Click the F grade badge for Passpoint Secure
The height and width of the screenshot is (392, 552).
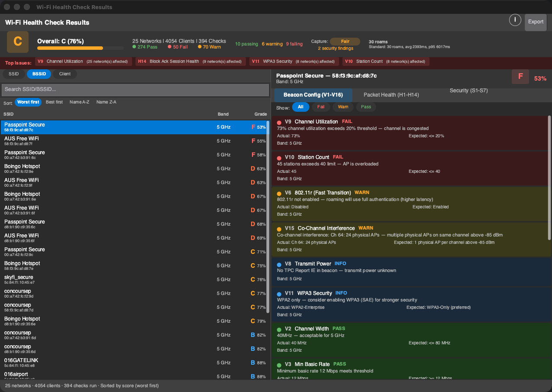tap(520, 77)
